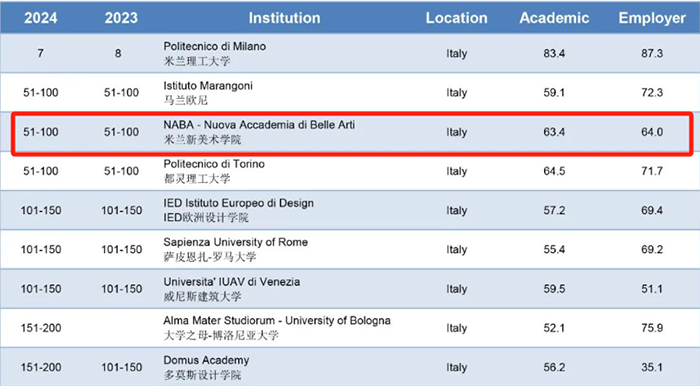Viewport: 700px width, 386px height.
Task: Select the 75.9 employer score for Bologna
Action: [x=652, y=328]
